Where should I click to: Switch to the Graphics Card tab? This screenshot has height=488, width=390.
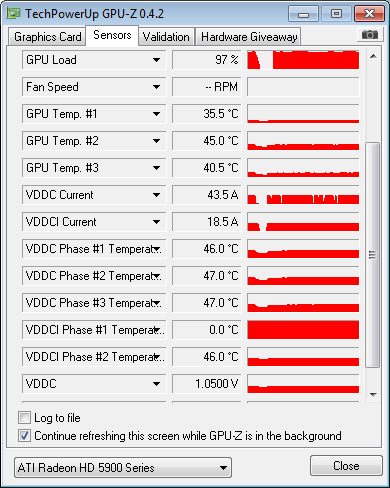(47, 37)
